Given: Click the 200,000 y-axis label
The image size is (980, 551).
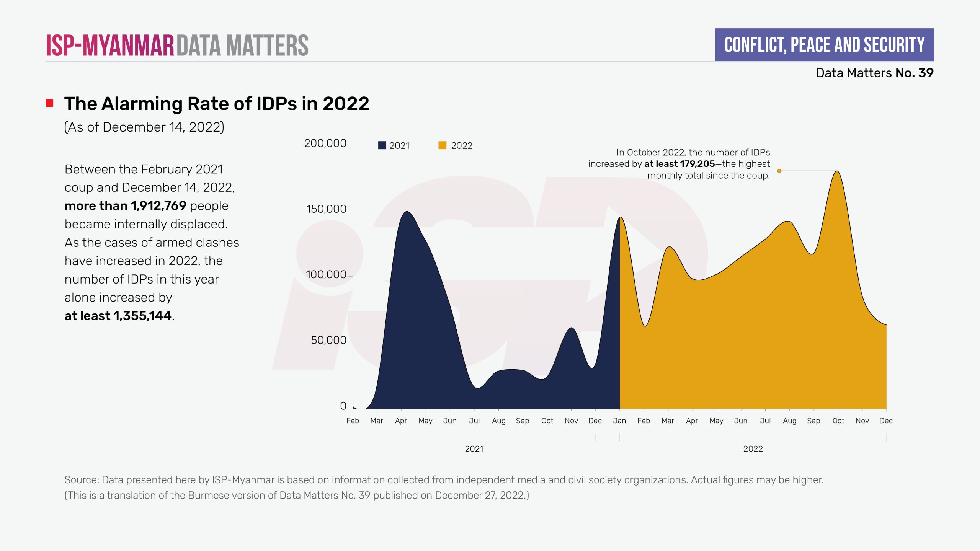Looking at the screenshot, I should [x=325, y=143].
